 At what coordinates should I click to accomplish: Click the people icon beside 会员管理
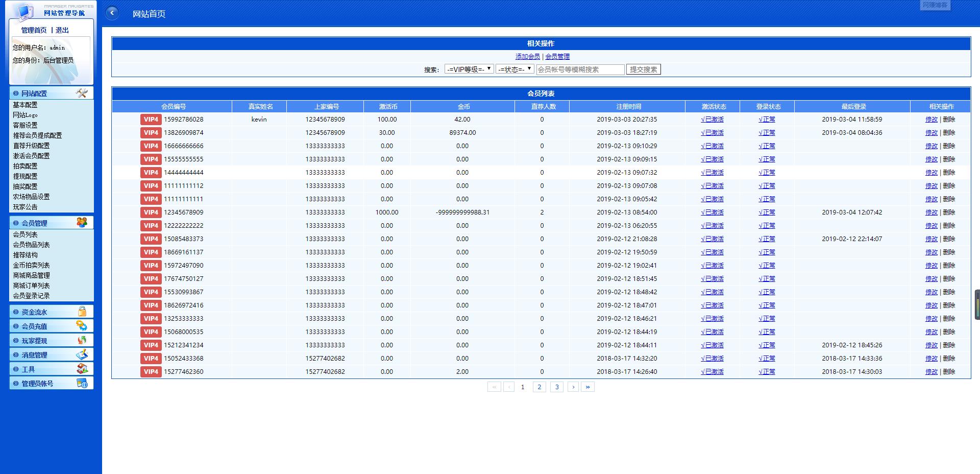click(x=82, y=222)
